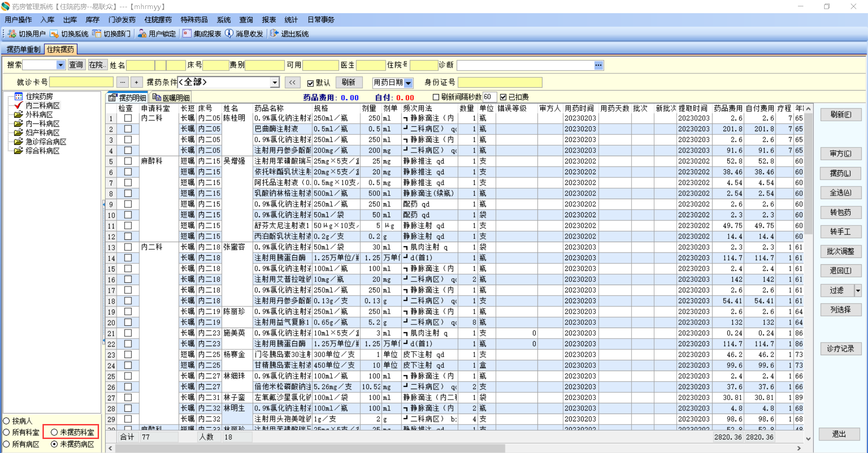Image resolution: width=868 pixels, height=453 pixels.
Task: Click the checkmark icon beside 内二病区
Action: [x=19, y=105]
